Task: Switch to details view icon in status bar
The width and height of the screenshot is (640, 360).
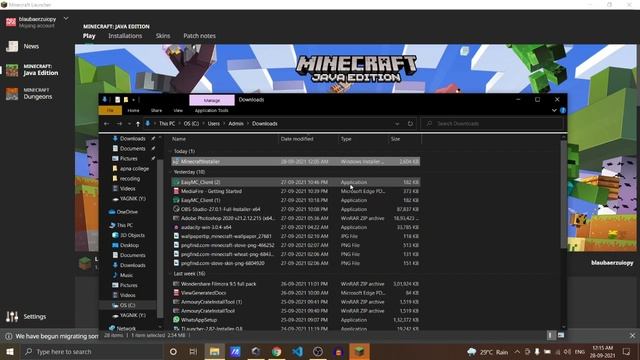Action: coord(550,335)
